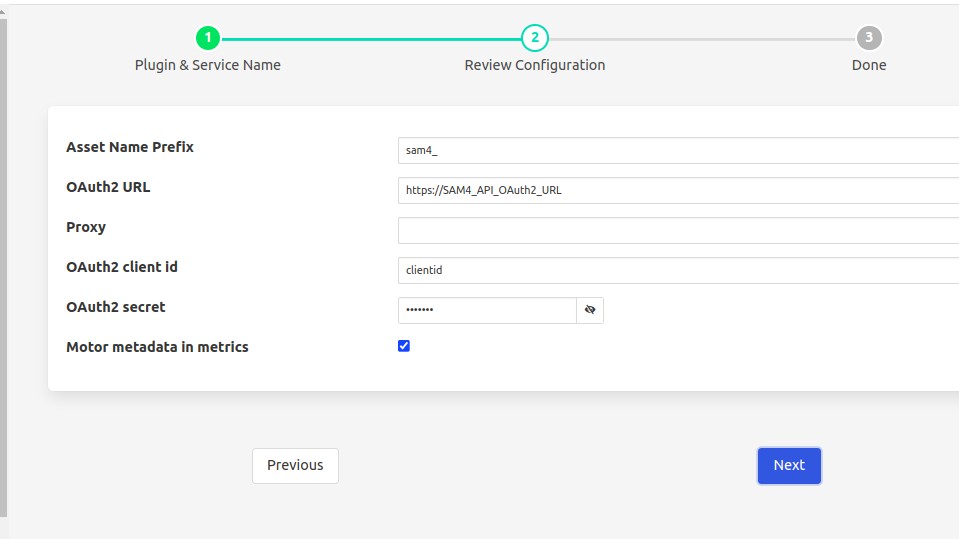
Task: Reveal the OAuth2 secret with eye icon
Action: [x=590, y=310]
